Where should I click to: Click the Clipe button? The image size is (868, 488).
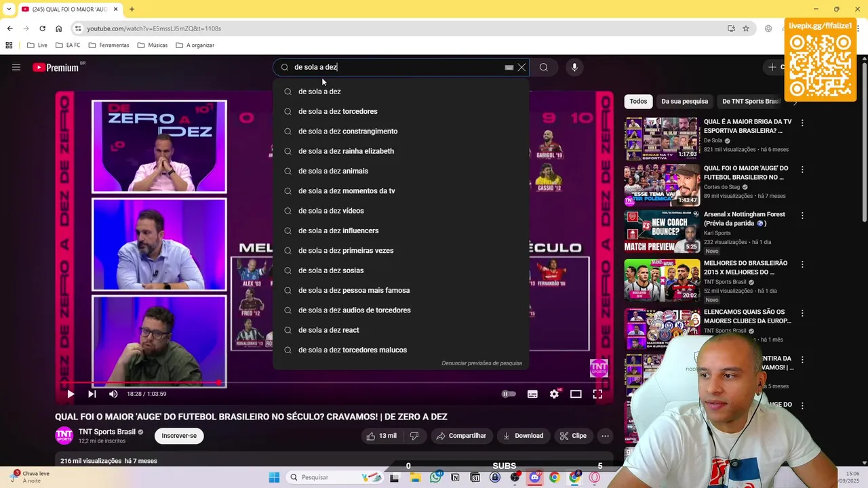(573, 436)
